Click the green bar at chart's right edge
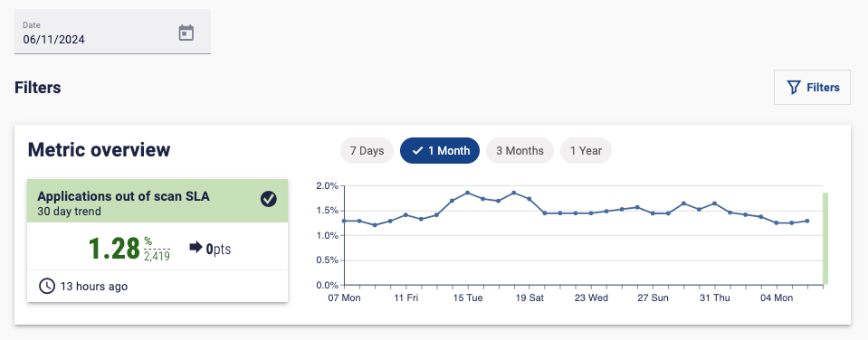This screenshot has width=868, height=340. (825, 239)
